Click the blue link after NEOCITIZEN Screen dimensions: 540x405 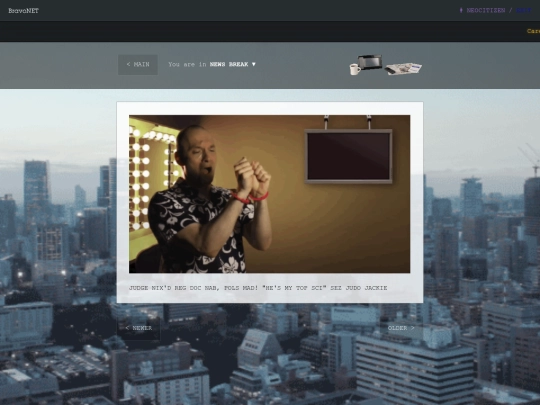coord(523,10)
